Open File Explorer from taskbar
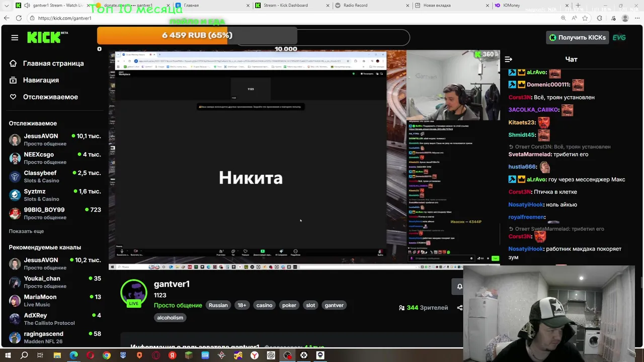Viewport: 644px width, 362px height. [x=57, y=355]
